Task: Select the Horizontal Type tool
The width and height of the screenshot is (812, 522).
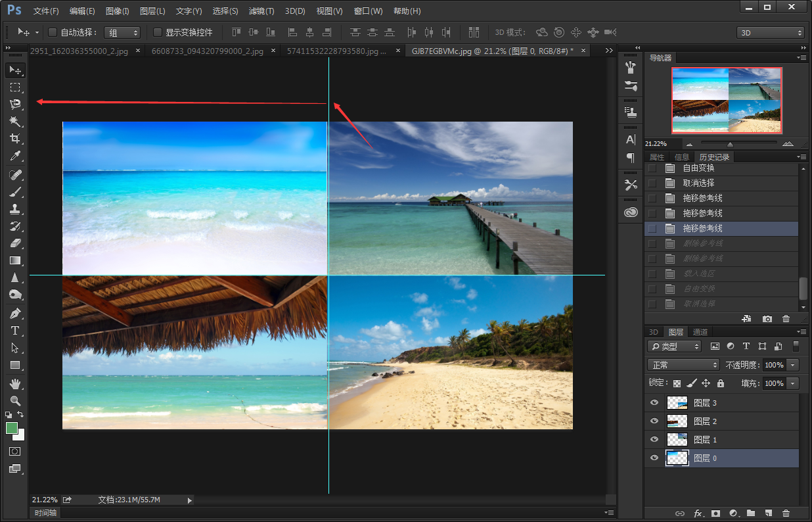Action: (15, 331)
